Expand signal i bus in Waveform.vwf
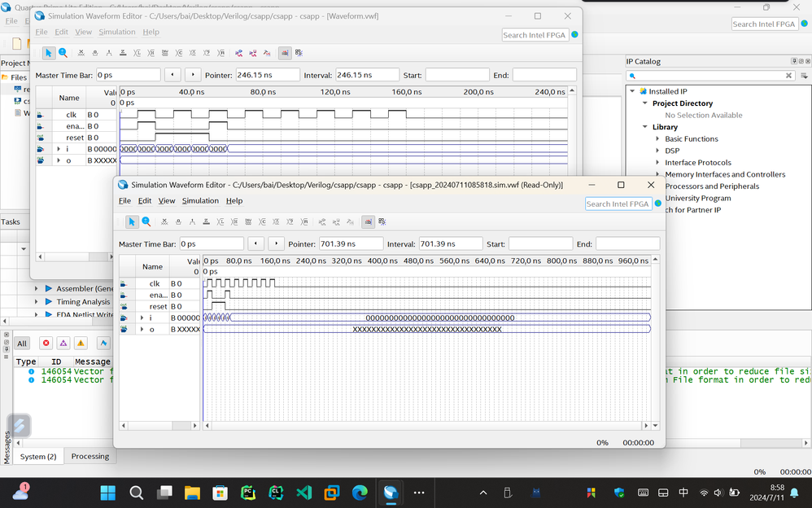 59,149
